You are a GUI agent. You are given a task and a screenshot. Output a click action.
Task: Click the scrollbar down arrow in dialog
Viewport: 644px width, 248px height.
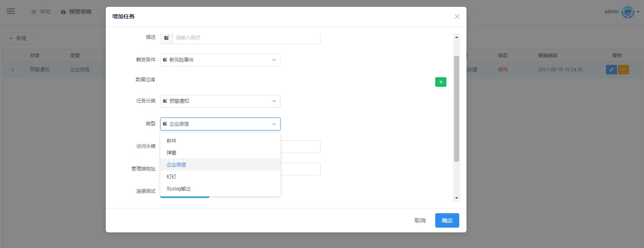[456, 198]
